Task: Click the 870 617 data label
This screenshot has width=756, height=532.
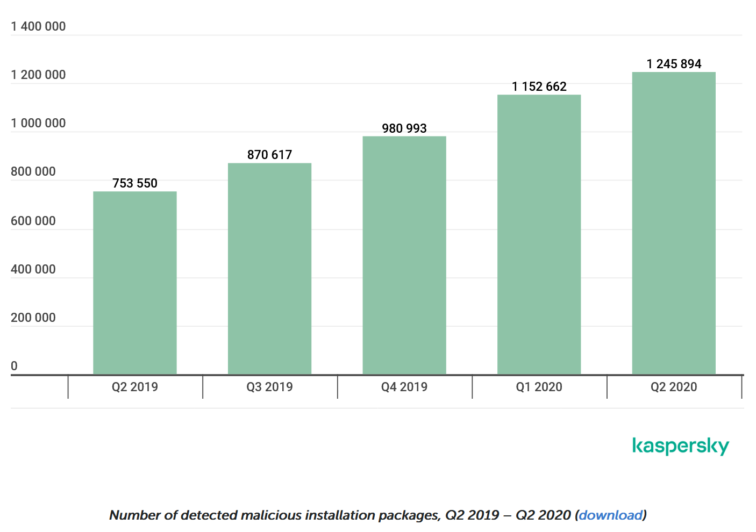Action: [x=269, y=155]
